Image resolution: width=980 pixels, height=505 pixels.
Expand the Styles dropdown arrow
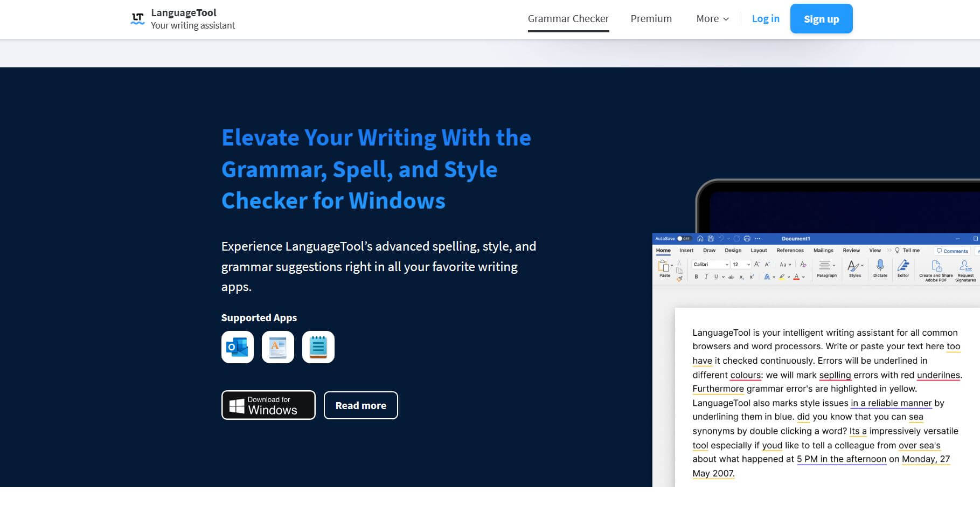[x=863, y=266]
